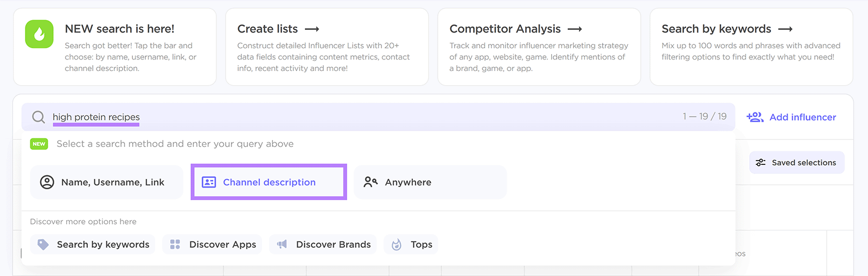Click the green flame logo icon
This screenshot has height=276, width=868.
point(39,34)
